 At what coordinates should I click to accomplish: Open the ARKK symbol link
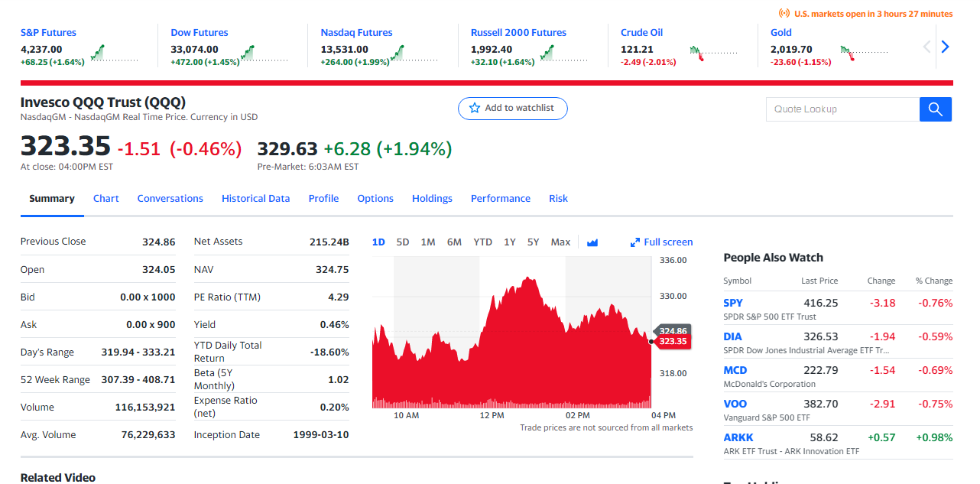pyautogui.click(x=738, y=438)
